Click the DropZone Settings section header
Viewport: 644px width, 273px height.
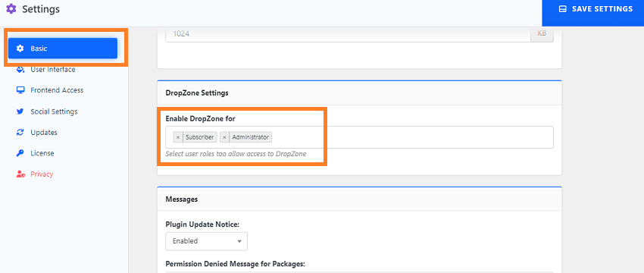coord(359,93)
